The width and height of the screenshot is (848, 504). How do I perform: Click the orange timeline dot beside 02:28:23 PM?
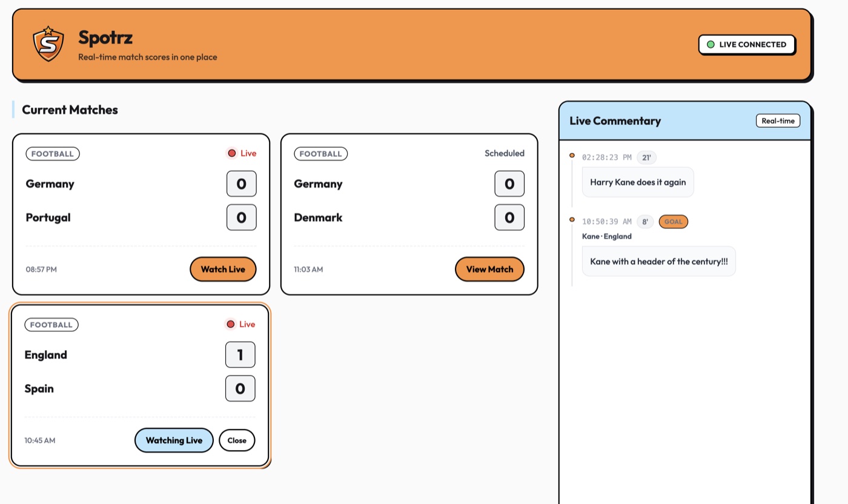point(572,156)
